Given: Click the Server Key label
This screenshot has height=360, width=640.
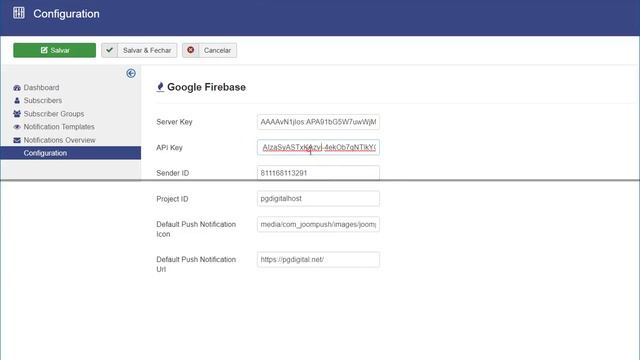Looking at the screenshot, I should 174,122.
